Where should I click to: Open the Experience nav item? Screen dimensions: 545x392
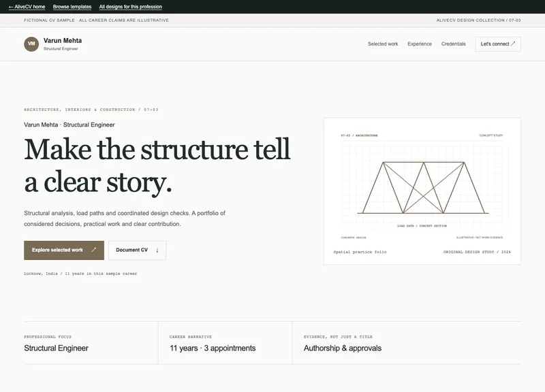420,44
